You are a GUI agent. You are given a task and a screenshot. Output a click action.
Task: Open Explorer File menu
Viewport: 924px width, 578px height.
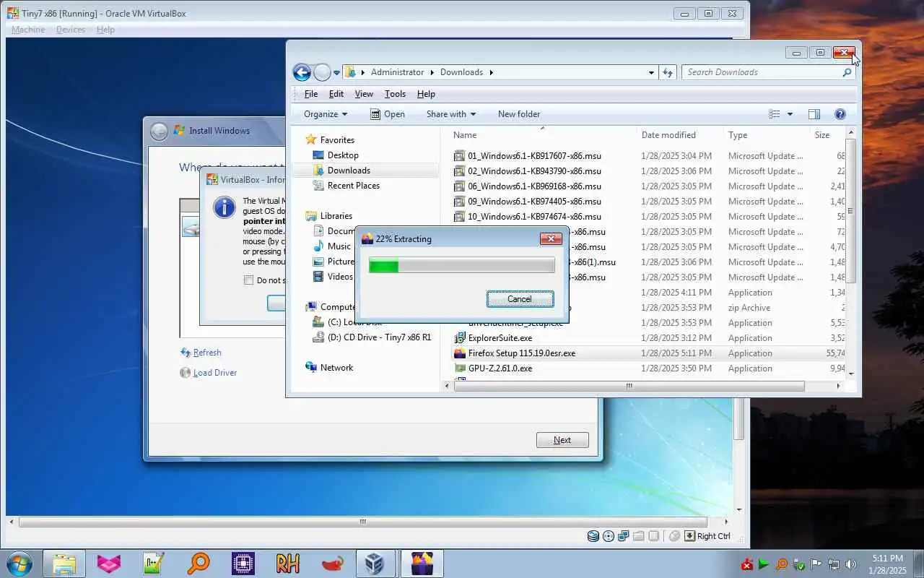[x=311, y=94]
